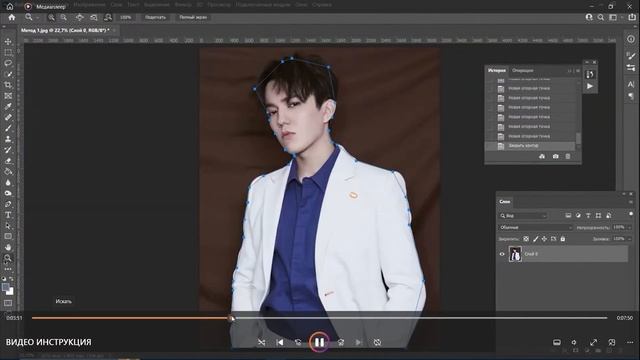The image size is (640, 360).
Task: Choose zoom in mode in options bar
Action: click(x=51, y=18)
